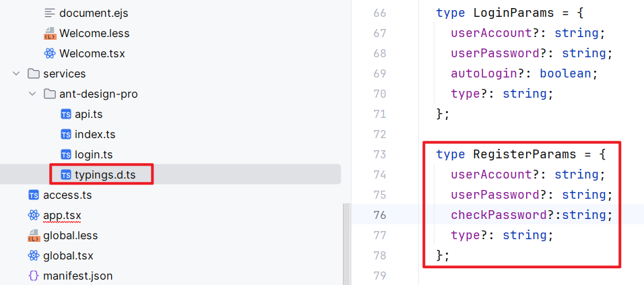Image resolution: width=644 pixels, height=285 pixels.
Task: Click the TS icon beside login.ts
Action: pyautogui.click(x=65, y=154)
